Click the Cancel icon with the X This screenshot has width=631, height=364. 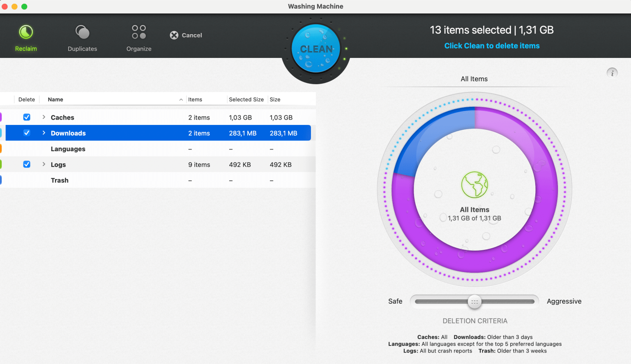point(174,35)
